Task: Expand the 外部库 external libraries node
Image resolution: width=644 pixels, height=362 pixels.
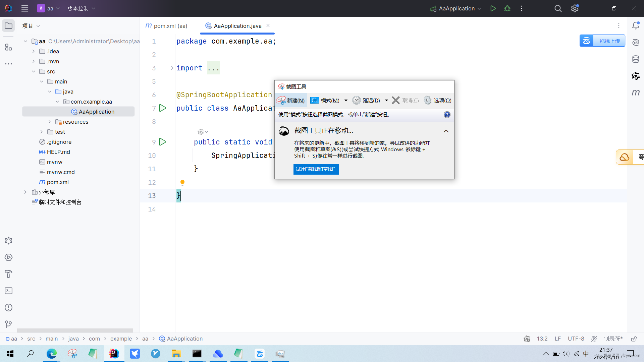Action: (x=25, y=192)
